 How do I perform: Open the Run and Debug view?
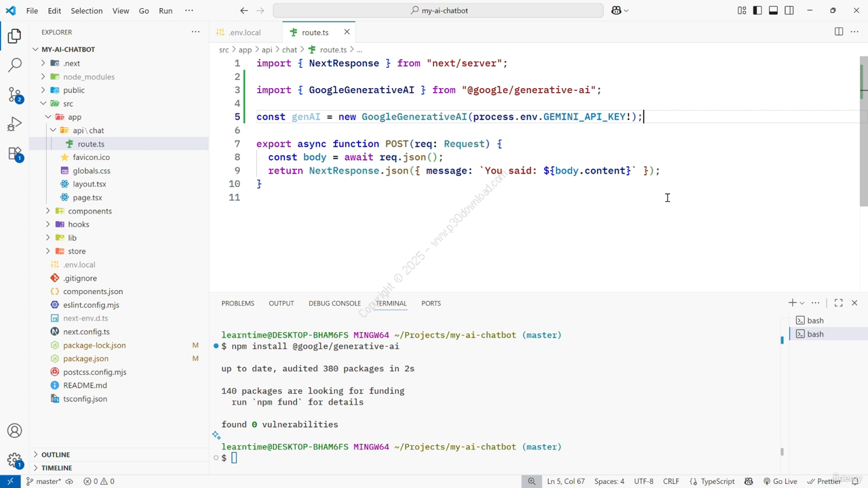point(14,125)
